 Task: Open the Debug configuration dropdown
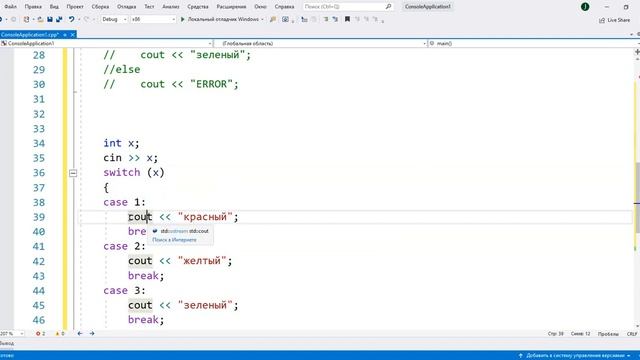pyautogui.click(x=114, y=19)
